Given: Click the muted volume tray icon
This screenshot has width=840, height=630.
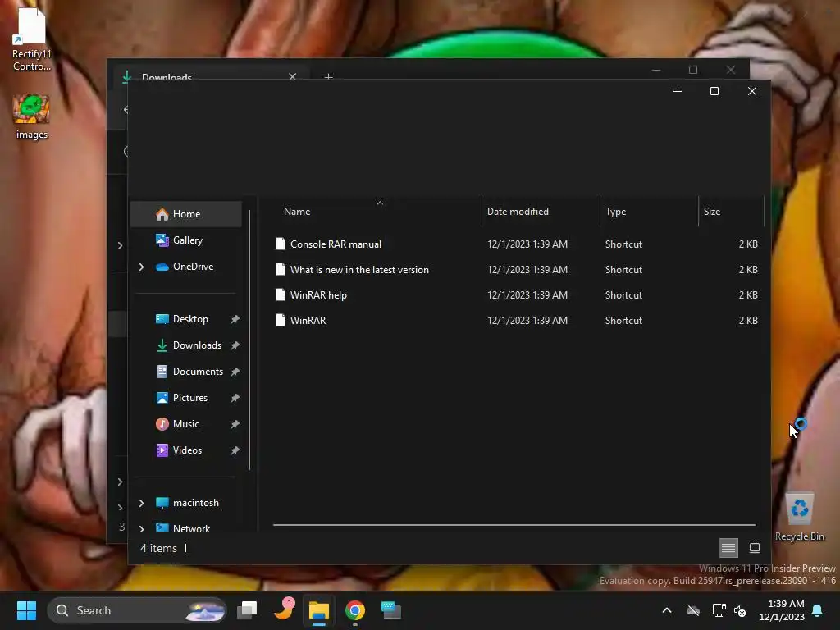Looking at the screenshot, I should click(x=740, y=610).
